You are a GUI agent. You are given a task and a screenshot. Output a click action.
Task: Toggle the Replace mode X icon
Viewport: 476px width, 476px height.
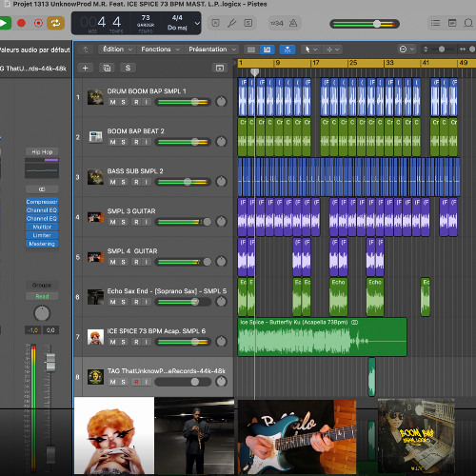coord(215,23)
